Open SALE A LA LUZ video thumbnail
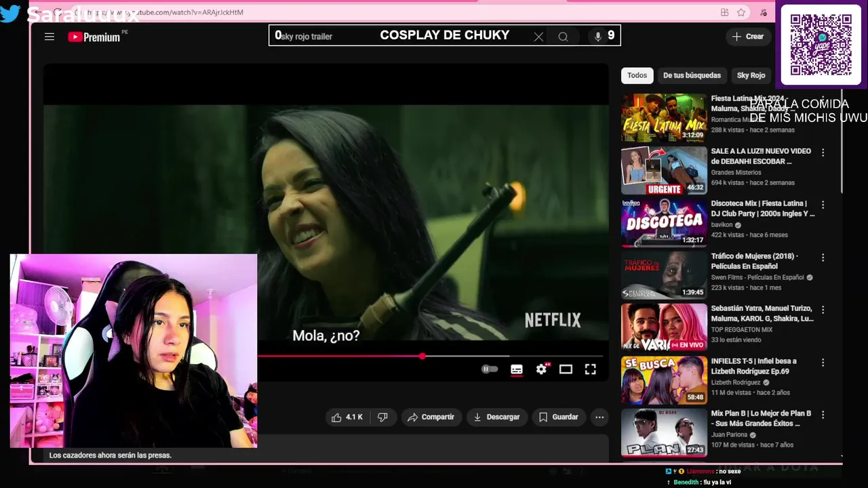The height and width of the screenshot is (488, 868). point(664,170)
